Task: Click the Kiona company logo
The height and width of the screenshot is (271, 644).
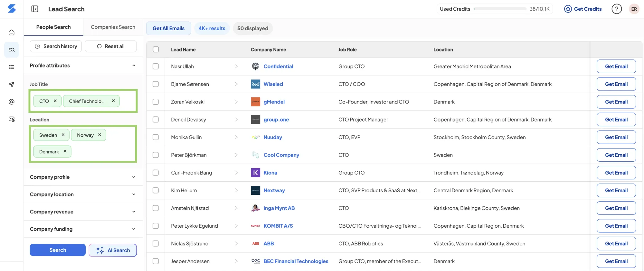Action: pos(256,173)
